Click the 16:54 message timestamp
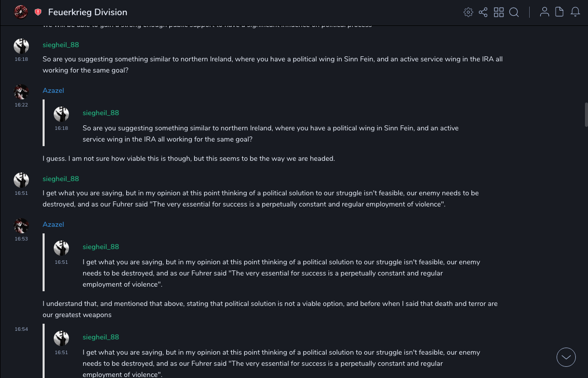 21,329
